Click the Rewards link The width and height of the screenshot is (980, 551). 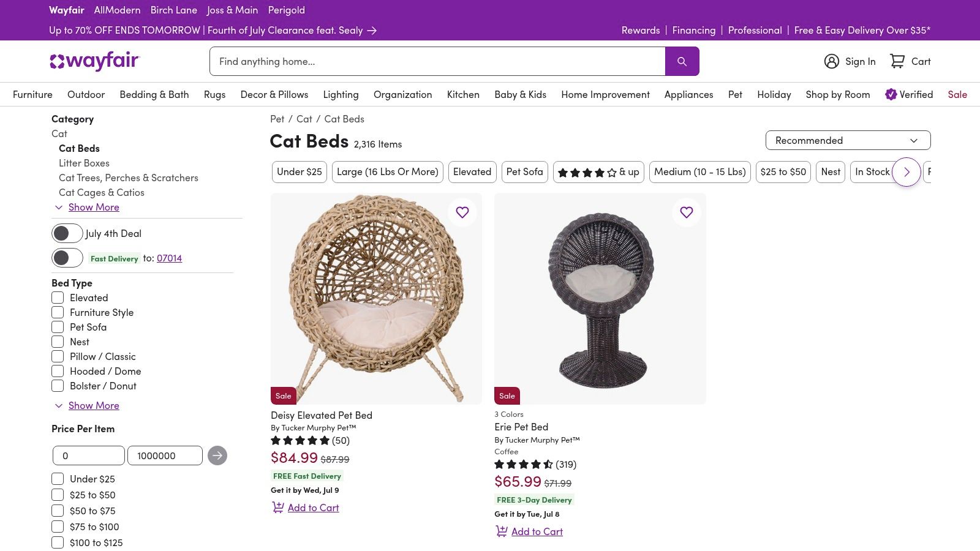click(641, 30)
